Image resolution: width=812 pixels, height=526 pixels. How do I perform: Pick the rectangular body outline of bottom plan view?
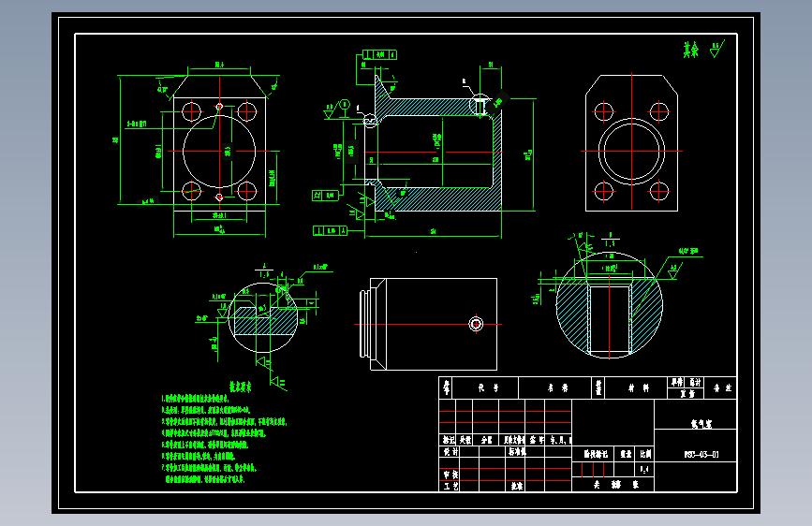[x=434, y=324]
